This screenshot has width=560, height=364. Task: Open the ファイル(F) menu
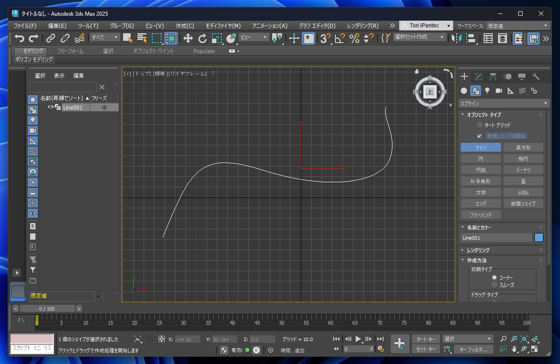[x=25, y=26]
